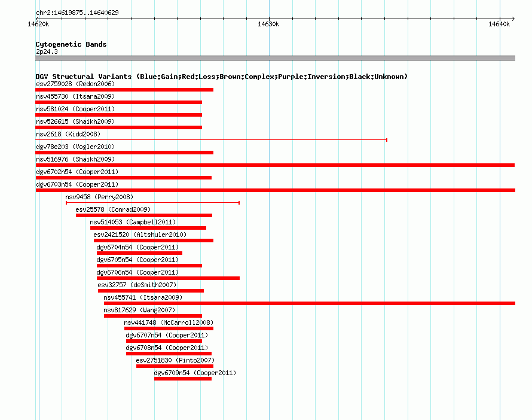Select the thin nsv2618 loss line
The image size is (532, 420).
(x=211, y=140)
